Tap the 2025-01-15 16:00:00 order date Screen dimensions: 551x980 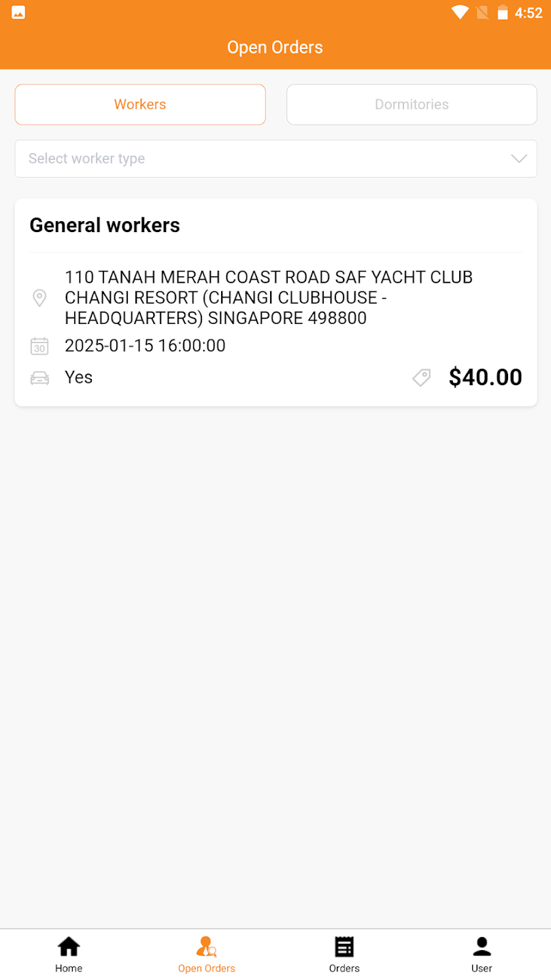pos(145,346)
